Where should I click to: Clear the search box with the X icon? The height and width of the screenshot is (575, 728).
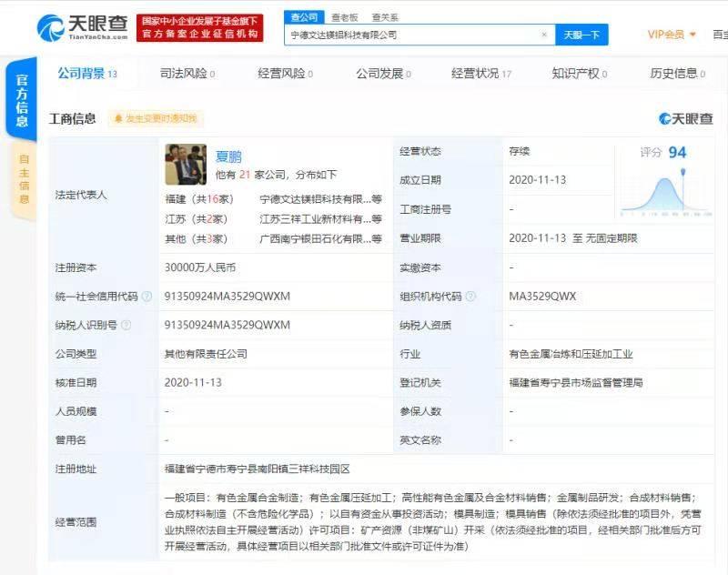pyautogui.click(x=544, y=35)
